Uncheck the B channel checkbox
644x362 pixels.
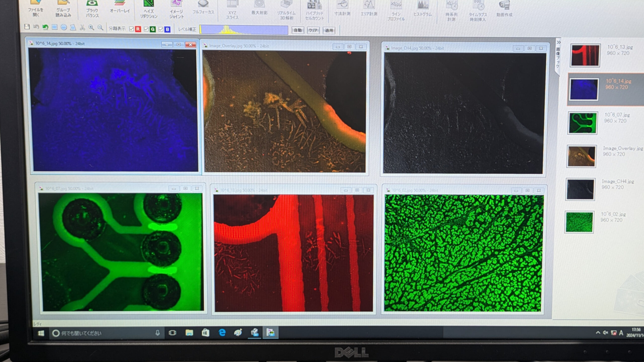pos(161,29)
